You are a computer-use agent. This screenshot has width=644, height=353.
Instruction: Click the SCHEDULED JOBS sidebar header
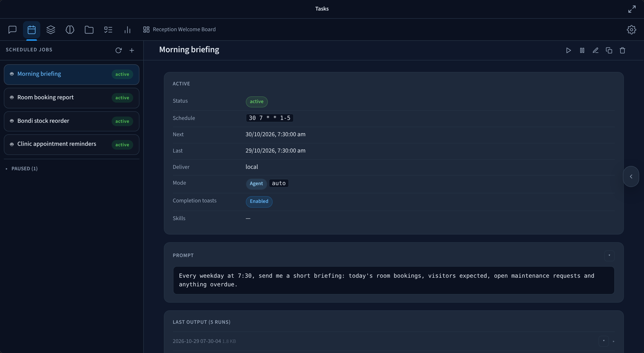(29, 50)
